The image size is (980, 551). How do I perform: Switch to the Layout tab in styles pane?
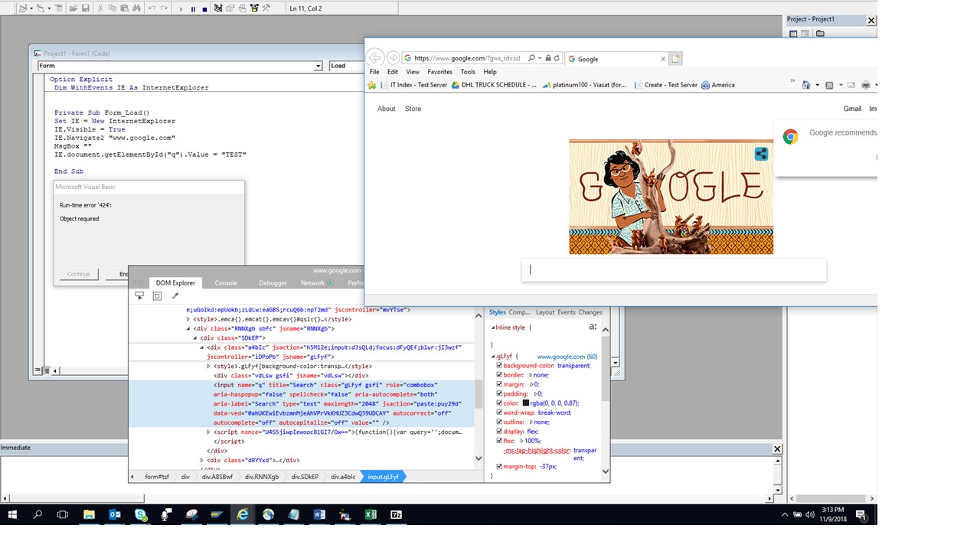[x=545, y=312]
